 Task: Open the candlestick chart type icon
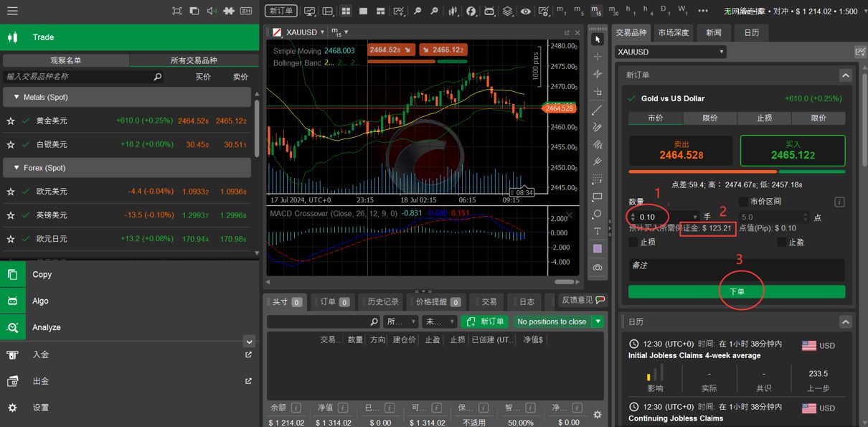453,11
